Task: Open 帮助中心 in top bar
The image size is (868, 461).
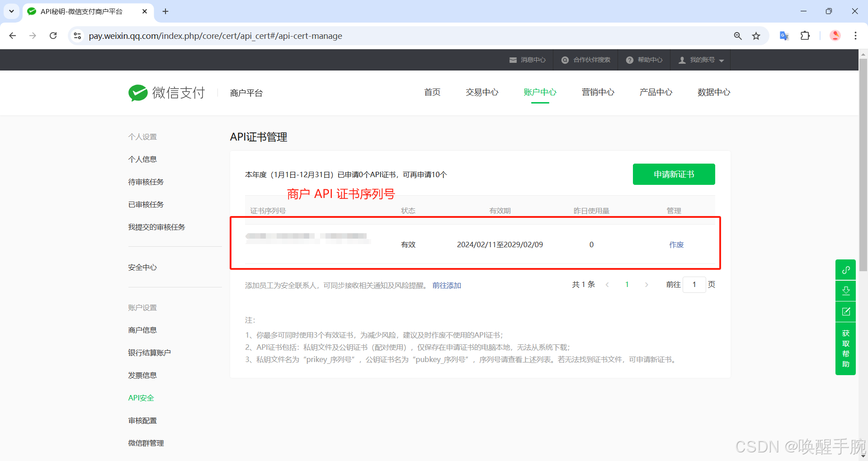Action: 644,60
